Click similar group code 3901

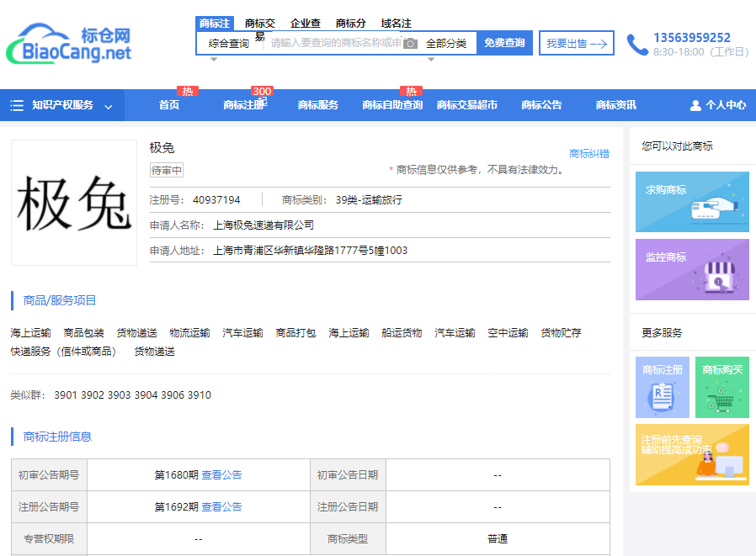coord(66,395)
